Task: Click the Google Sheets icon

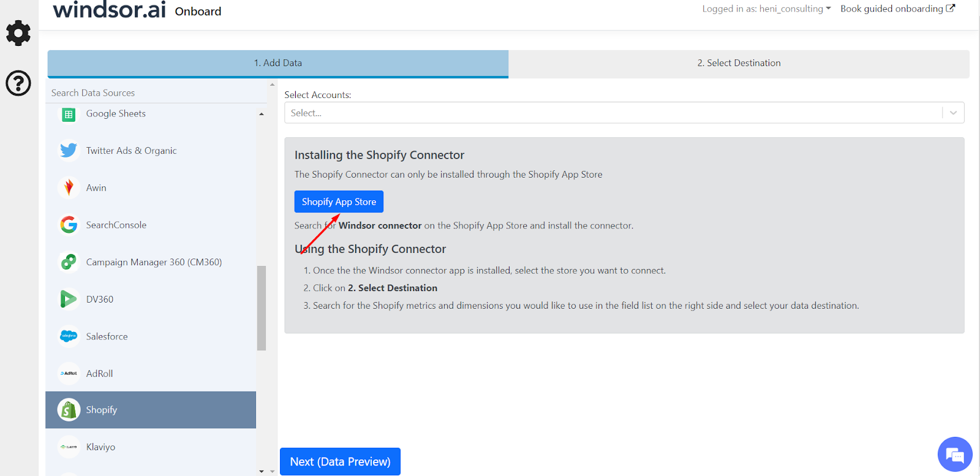Action: 69,114
